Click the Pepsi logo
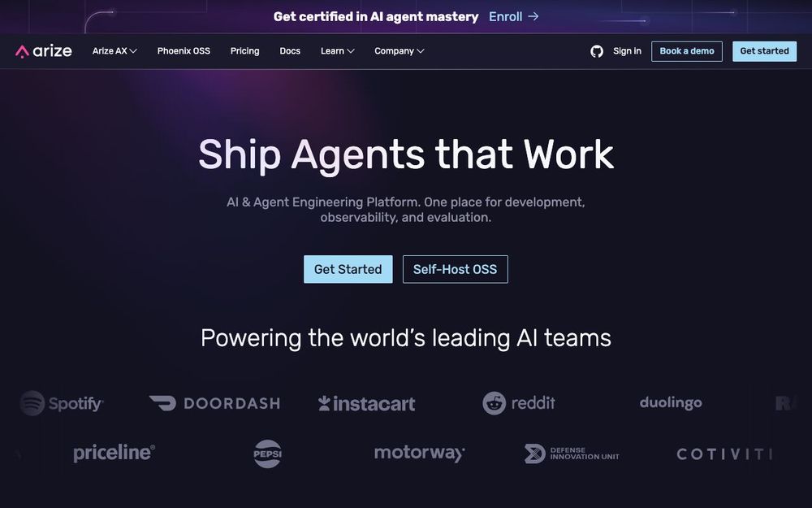812x508 pixels. click(267, 454)
